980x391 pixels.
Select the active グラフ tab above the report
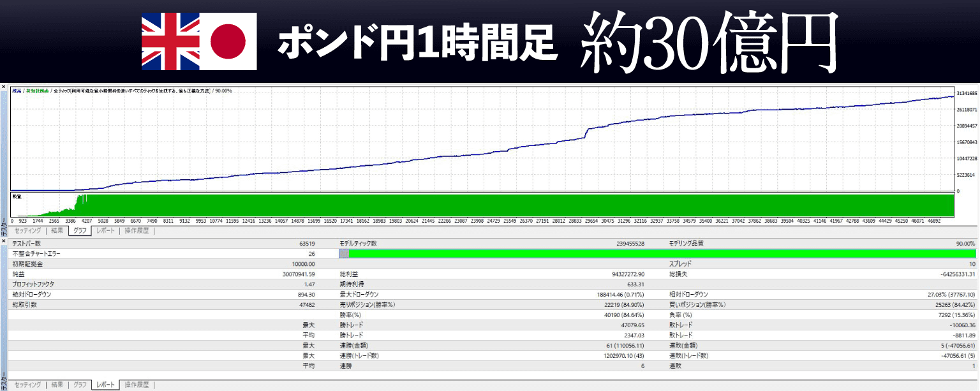coord(80,231)
